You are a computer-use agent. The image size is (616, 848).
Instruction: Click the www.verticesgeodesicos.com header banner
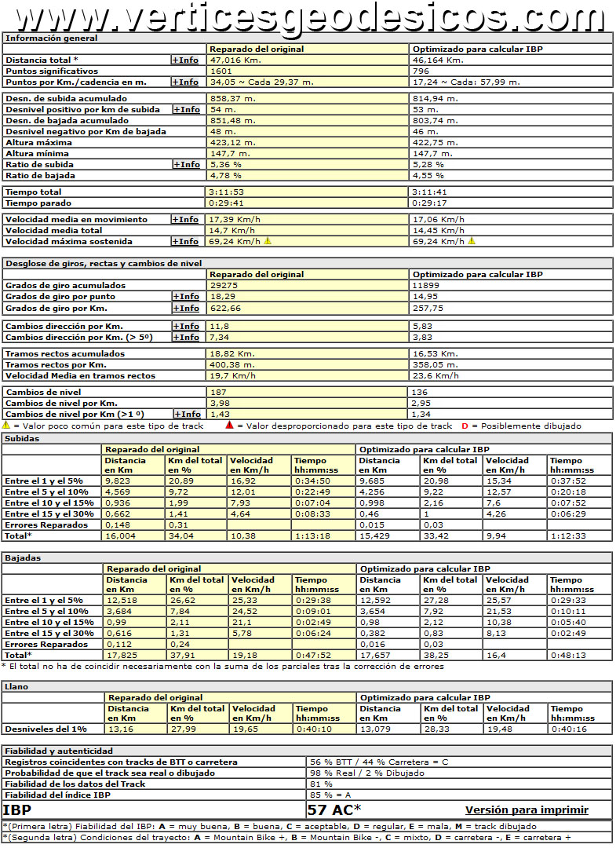(x=308, y=16)
